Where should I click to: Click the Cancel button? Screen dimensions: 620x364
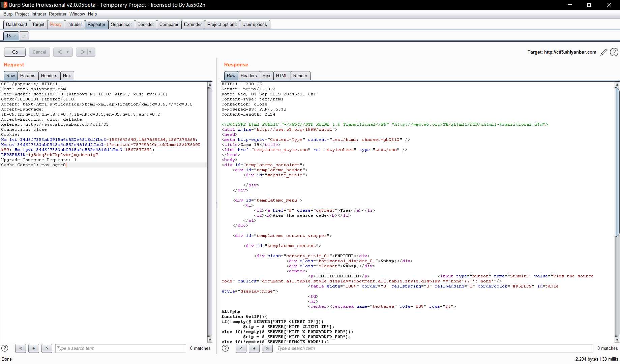pyautogui.click(x=39, y=52)
